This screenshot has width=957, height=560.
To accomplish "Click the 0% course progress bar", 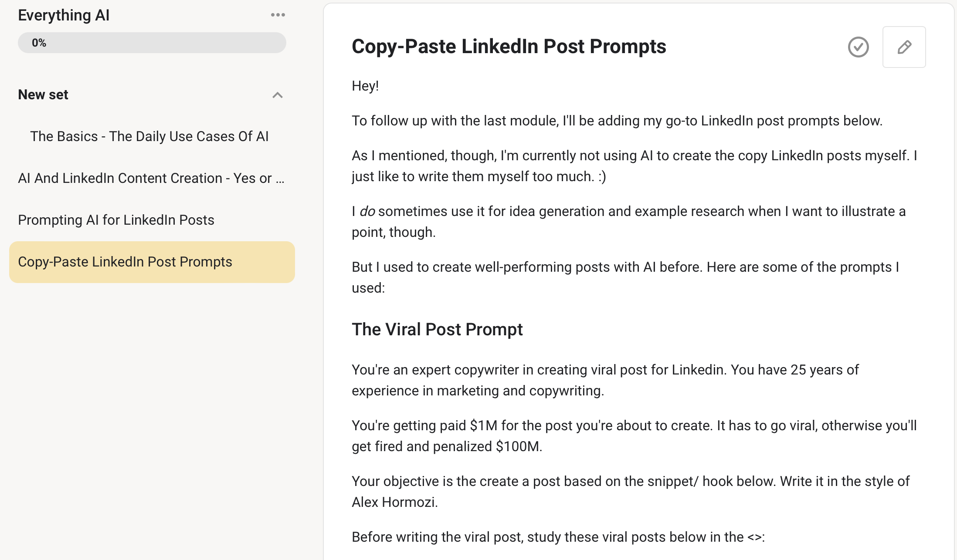I will click(152, 42).
